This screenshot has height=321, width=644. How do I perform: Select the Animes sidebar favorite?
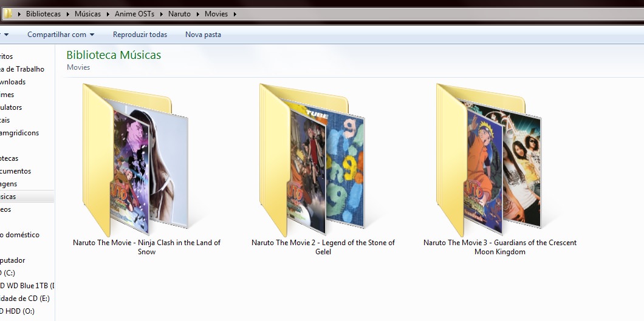(x=7, y=94)
